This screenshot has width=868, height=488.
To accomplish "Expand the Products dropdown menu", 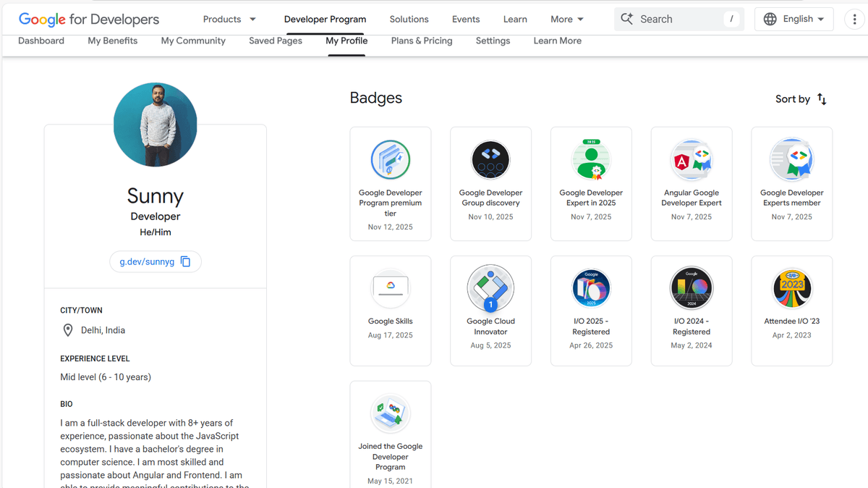I will [x=229, y=20].
